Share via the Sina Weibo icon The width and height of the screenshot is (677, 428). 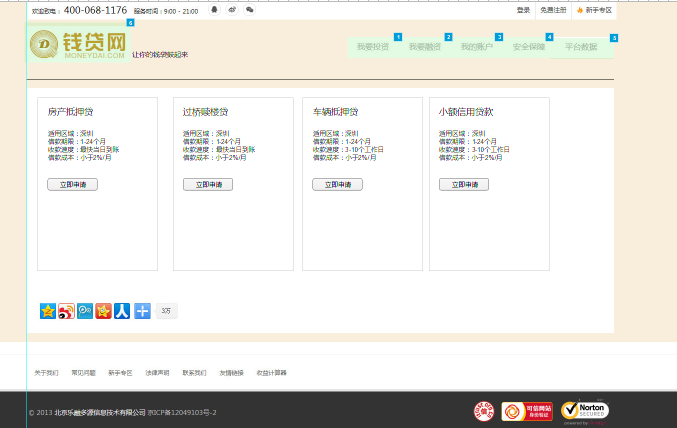[x=66, y=311]
